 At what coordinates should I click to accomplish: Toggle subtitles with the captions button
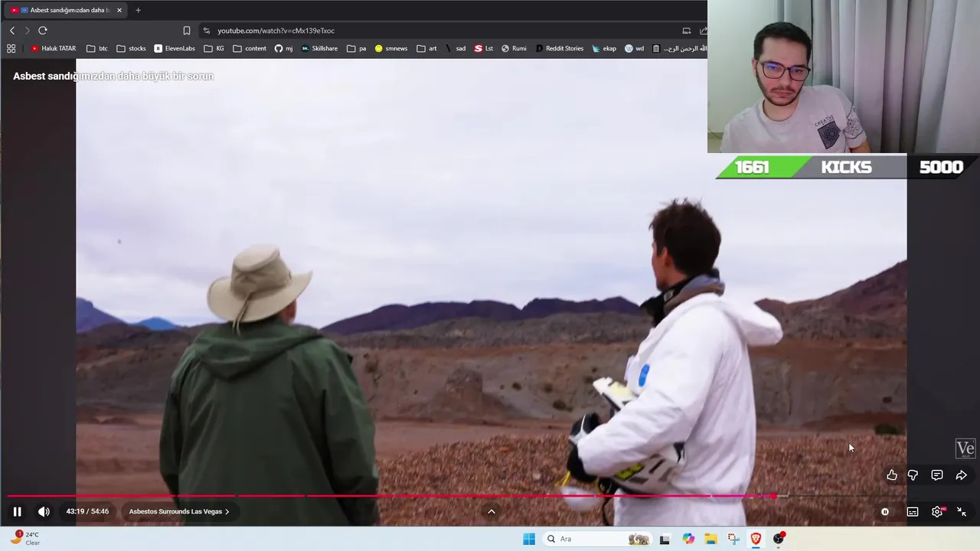coord(913,512)
